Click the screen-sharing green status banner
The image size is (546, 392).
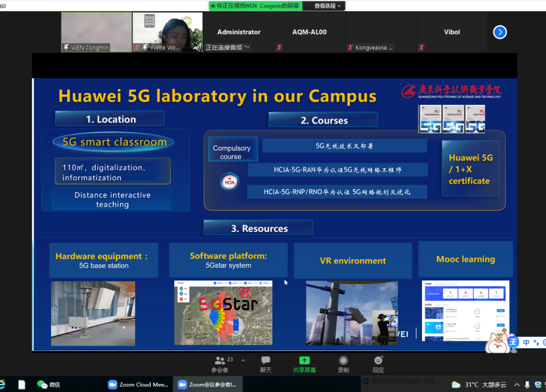(x=255, y=6)
